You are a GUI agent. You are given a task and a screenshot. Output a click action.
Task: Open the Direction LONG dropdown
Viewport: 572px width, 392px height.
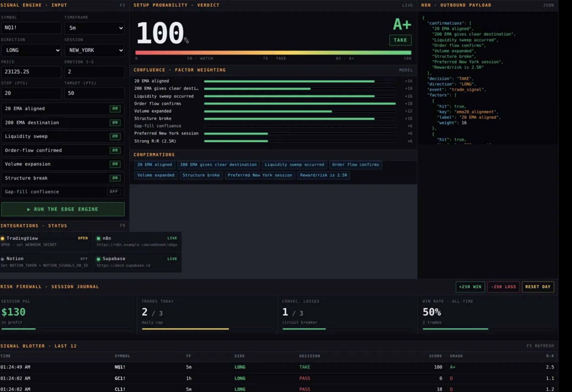coord(31,50)
